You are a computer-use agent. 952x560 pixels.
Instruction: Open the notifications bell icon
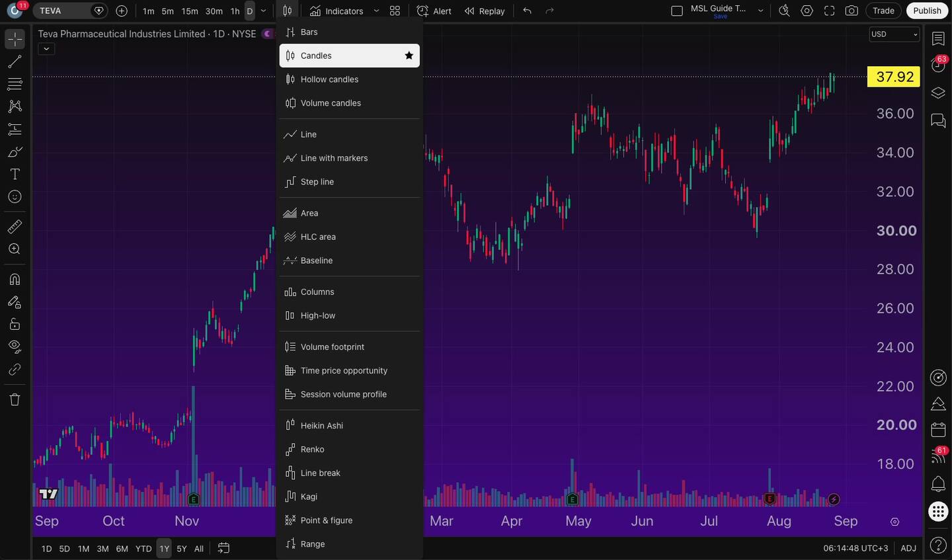point(938,483)
